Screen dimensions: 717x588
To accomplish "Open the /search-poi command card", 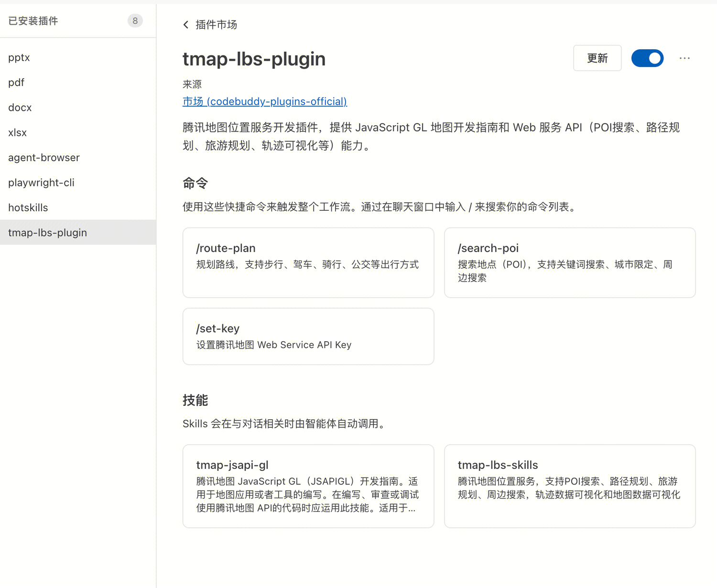I will (569, 262).
